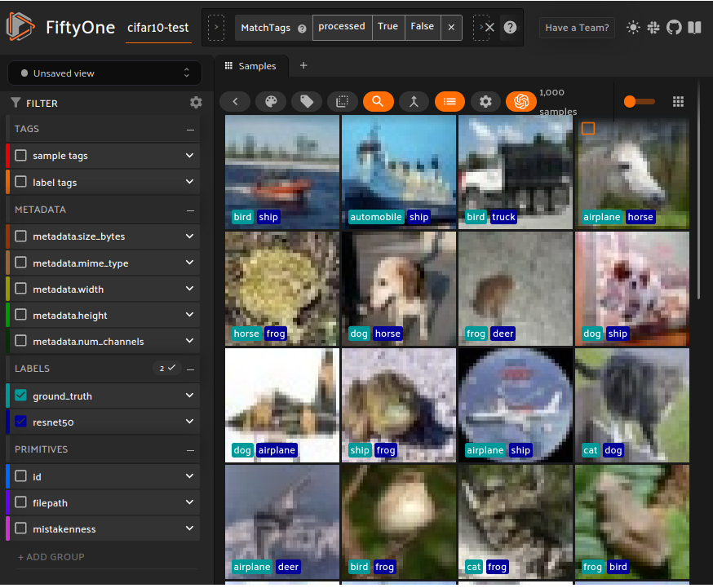The height and width of the screenshot is (588, 713).
Task: Toggle light mode sun icon
Action: point(633,28)
